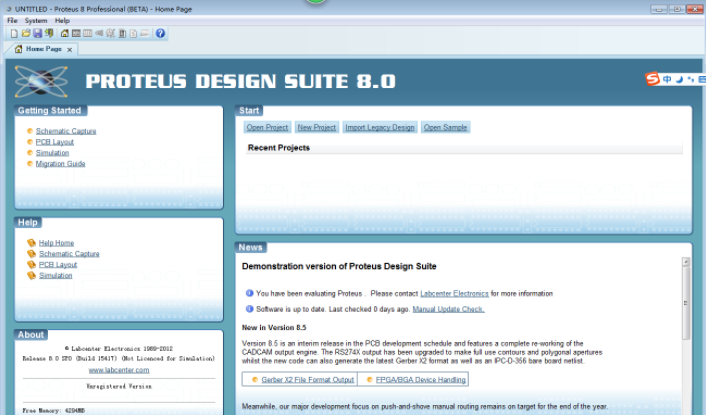Open Getting Started Simulation link
The image size is (706, 415).
pos(52,153)
